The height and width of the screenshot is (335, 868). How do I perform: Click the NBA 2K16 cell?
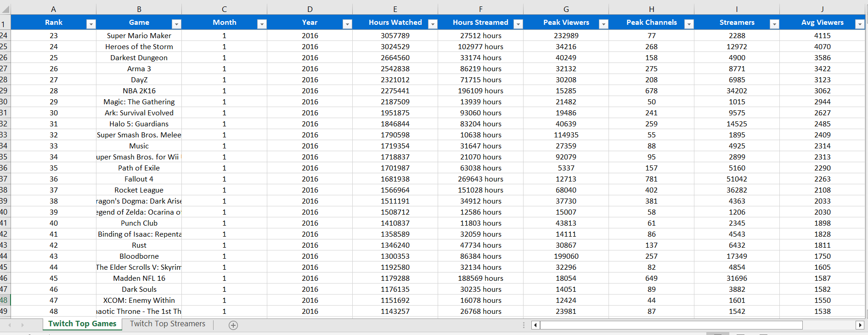pyautogui.click(x=139, y=91)
